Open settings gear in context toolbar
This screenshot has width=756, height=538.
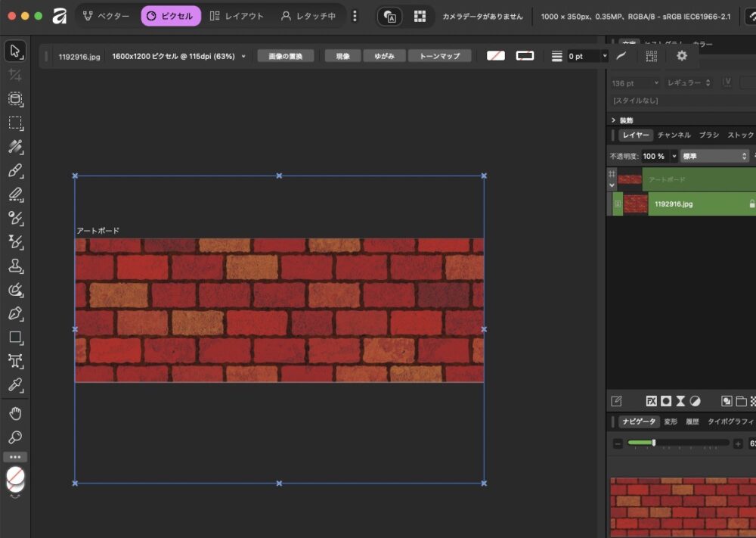(682, 56)
